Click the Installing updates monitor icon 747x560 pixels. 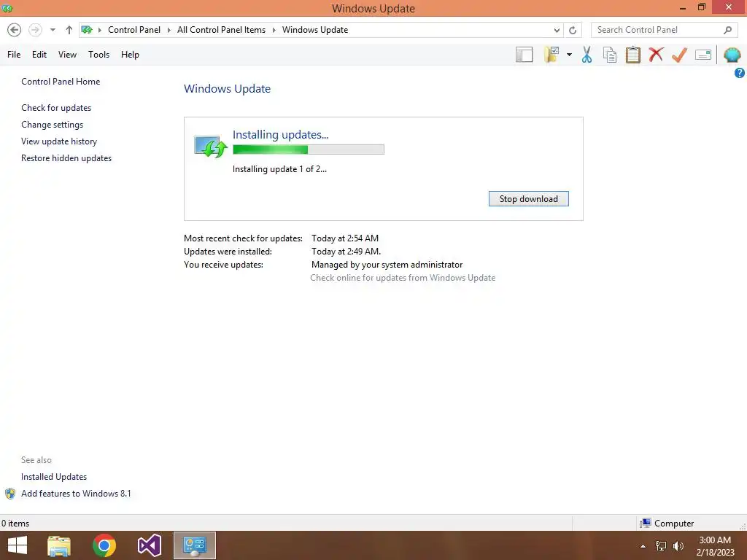point(210,146)
